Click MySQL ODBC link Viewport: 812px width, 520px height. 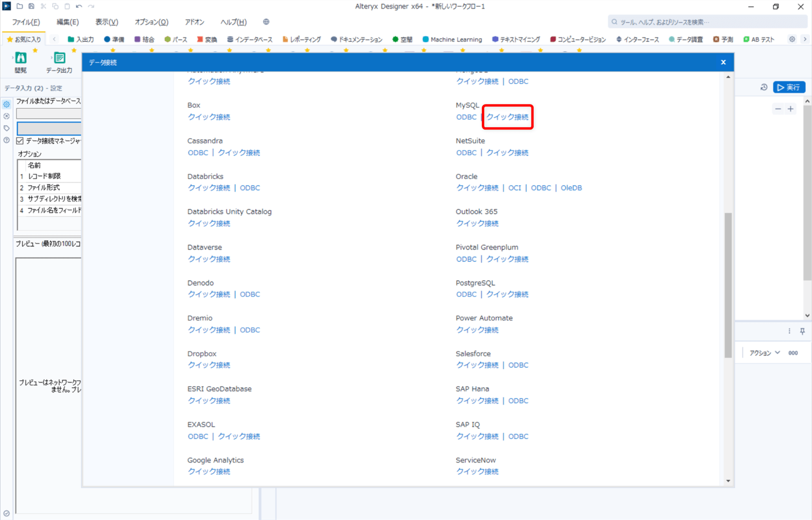466,117
